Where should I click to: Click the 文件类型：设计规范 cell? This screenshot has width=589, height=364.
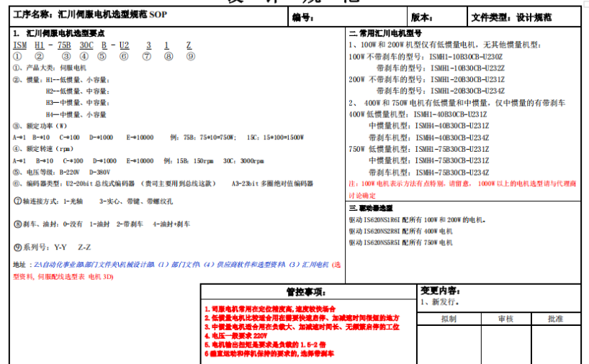(x=511, y=17)
